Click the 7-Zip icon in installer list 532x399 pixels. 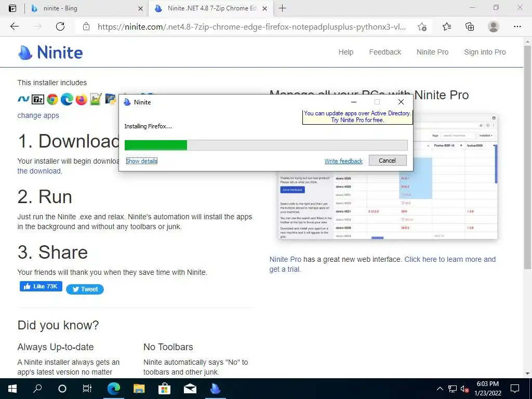[x=37, y=99]
